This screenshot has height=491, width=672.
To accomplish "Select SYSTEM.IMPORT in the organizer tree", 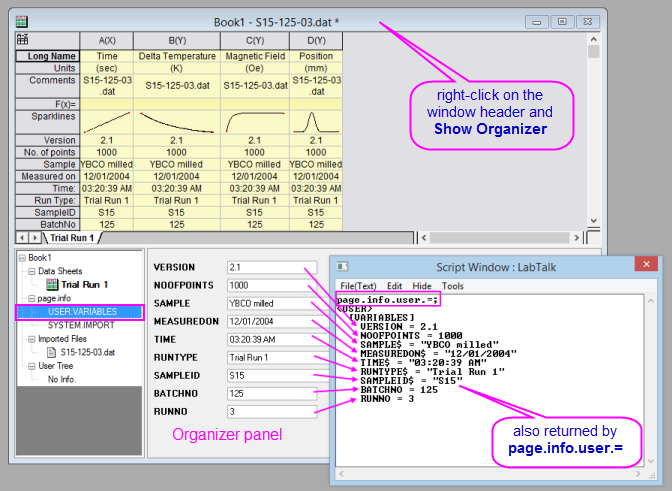I will tap(80, 325).
